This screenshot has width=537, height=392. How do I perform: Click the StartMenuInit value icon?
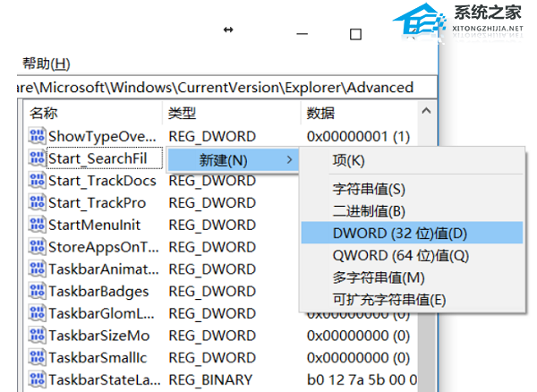point(37,225)
